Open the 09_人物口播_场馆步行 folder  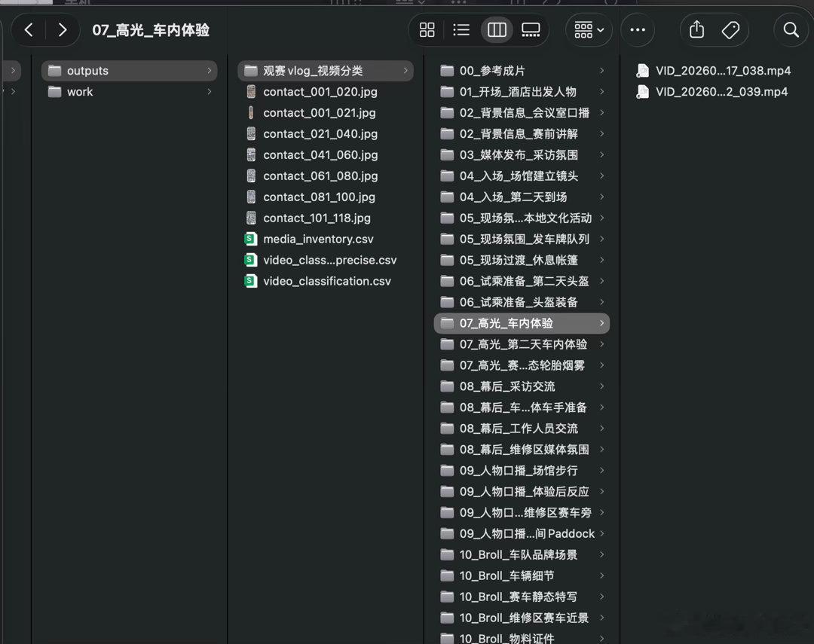coord(522,471)
